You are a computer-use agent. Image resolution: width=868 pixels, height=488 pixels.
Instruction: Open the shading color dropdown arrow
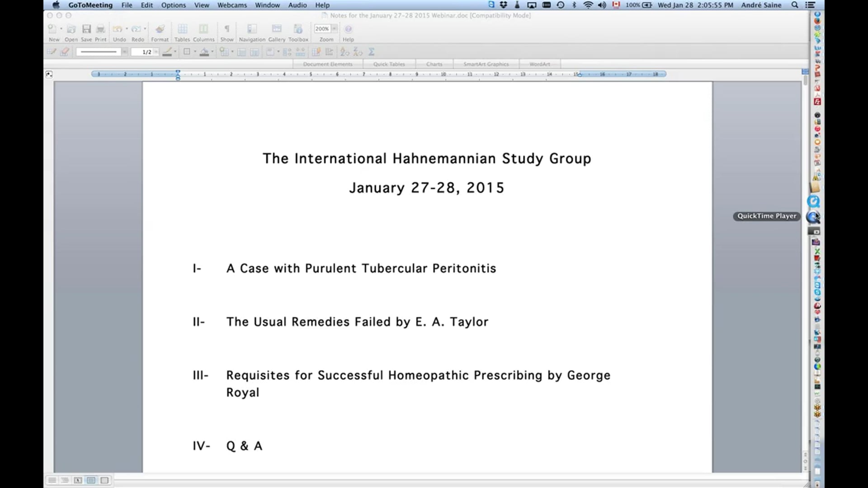click(x=212, y=52)
